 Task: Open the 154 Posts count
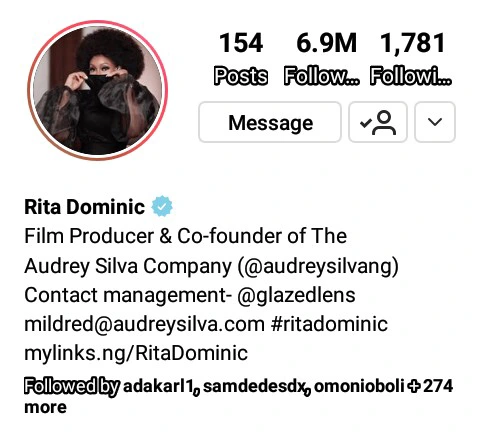pos(241,58)
